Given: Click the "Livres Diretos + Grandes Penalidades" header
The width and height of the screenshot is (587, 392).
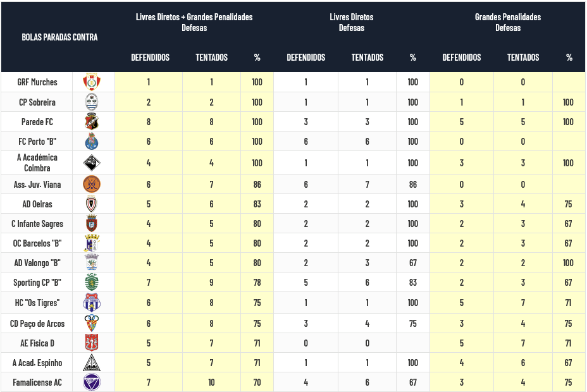Looking at the screenshot, I should pyautogui.click(x=194, y=22).
